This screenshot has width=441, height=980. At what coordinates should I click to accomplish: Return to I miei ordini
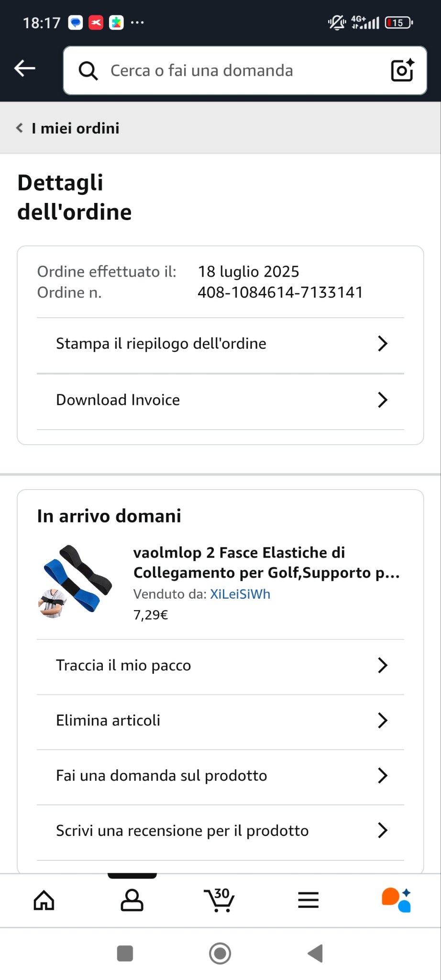68,128
